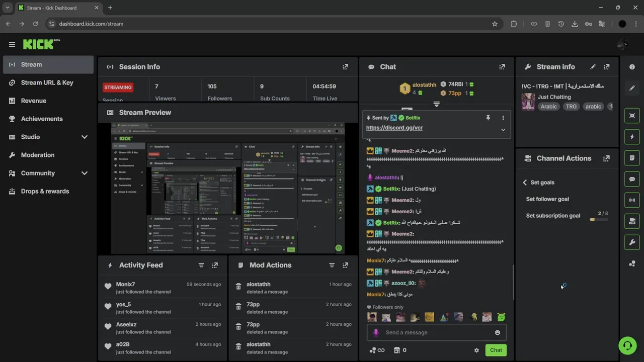Expand pinned message with the chevron
644x362 pixels.
(503, 130)
